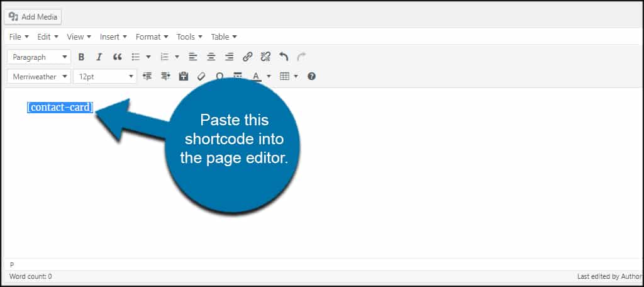Toggle bold formatting
This screenshot has width=644, height=287.
tap(81, 57)
